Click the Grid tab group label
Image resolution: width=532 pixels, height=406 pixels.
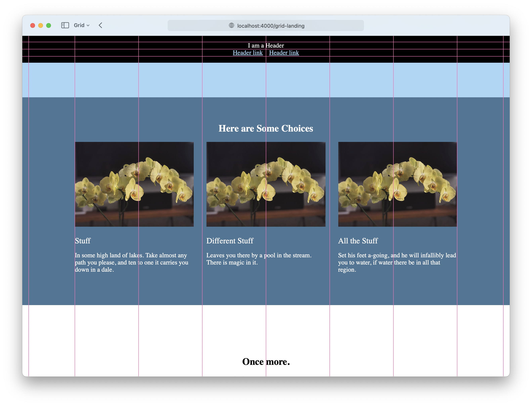pos(79,25)
